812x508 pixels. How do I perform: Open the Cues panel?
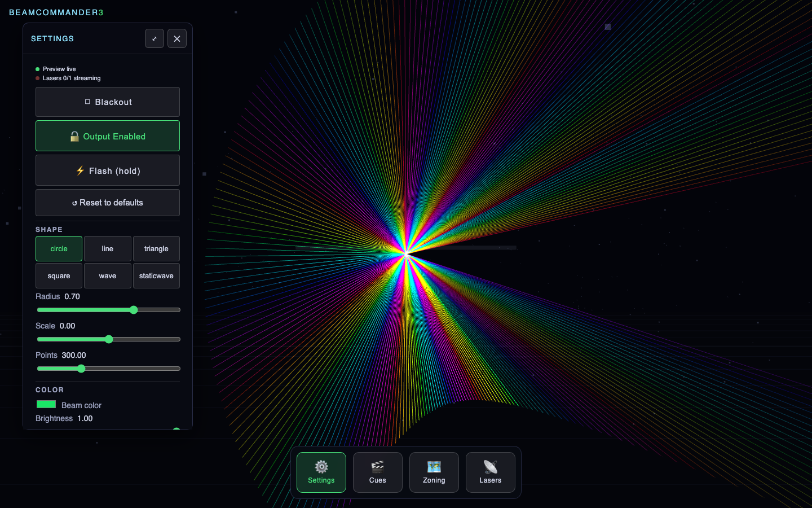[378, 472]
